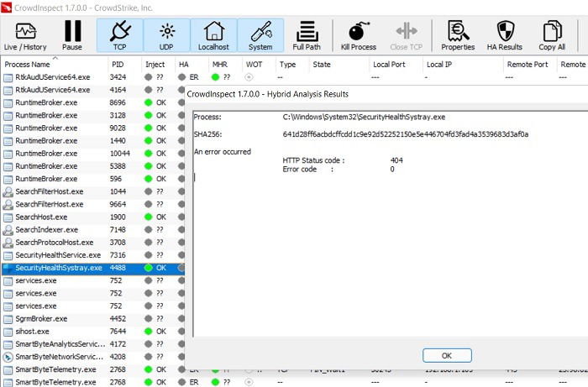588x387 pixels.
Task: Toggle the Localhost filter
Action: (x=213, y=35)
